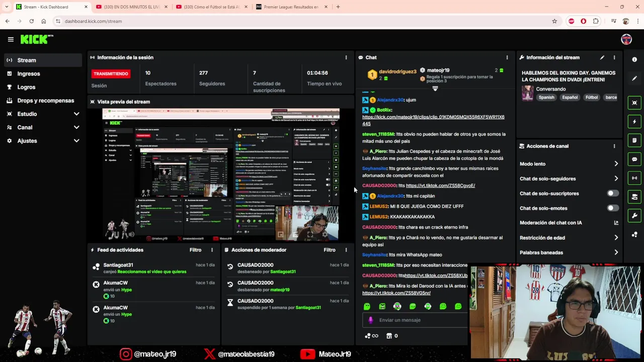Reload the page with the browser refresh button
This screenshot has width=644, height=362.
tap(31, 21)
